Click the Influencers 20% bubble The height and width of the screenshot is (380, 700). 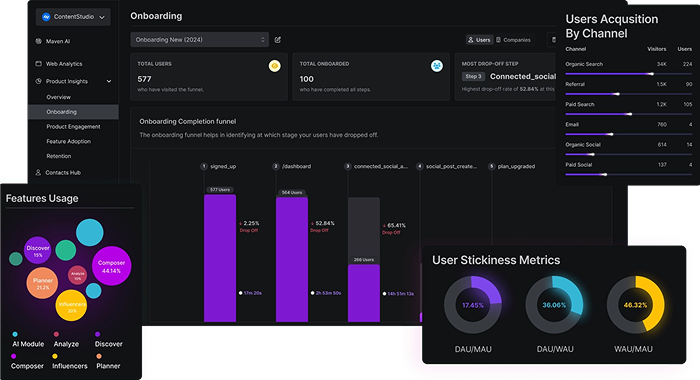click(x=71, y=305)
